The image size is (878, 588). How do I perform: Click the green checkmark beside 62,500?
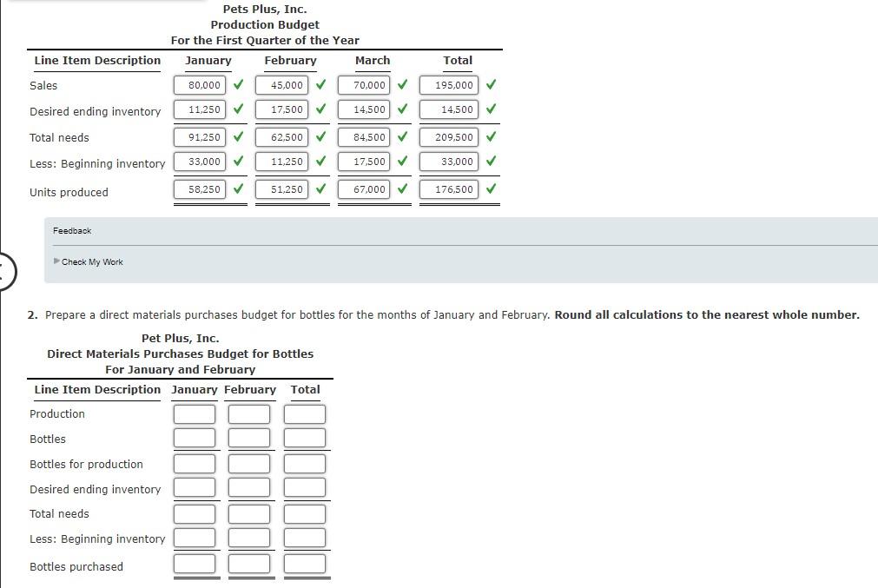(320, 136)
